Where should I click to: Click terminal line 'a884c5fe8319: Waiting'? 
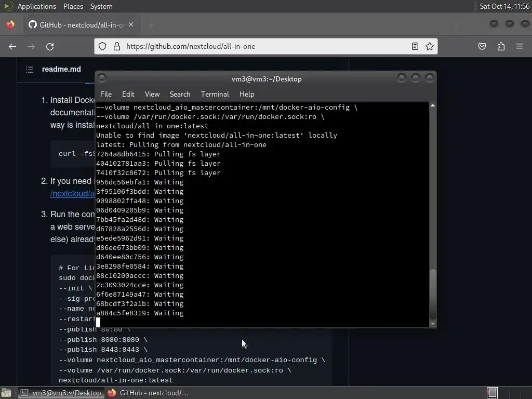[x=140, y=313]
